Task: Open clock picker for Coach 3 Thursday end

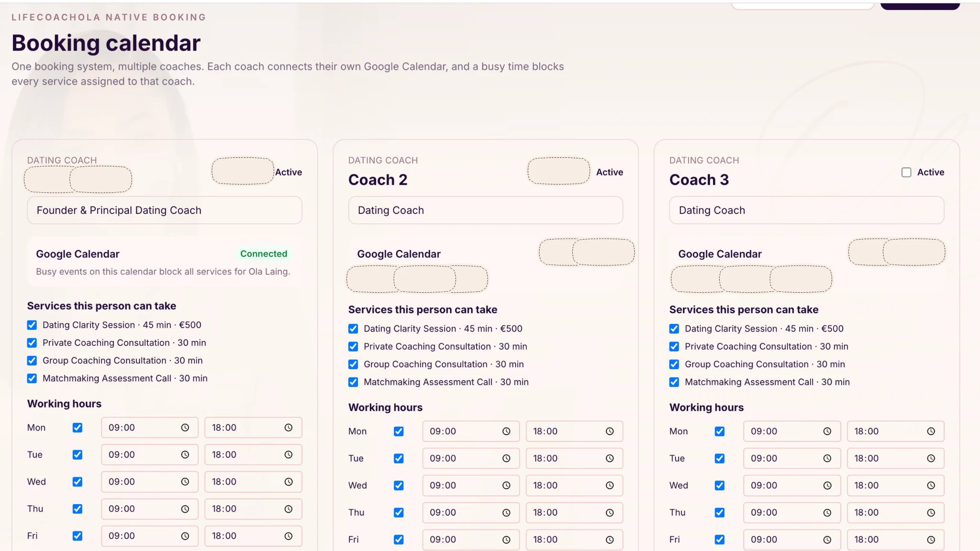Action: pyautogui.click(x=931, y=513)
